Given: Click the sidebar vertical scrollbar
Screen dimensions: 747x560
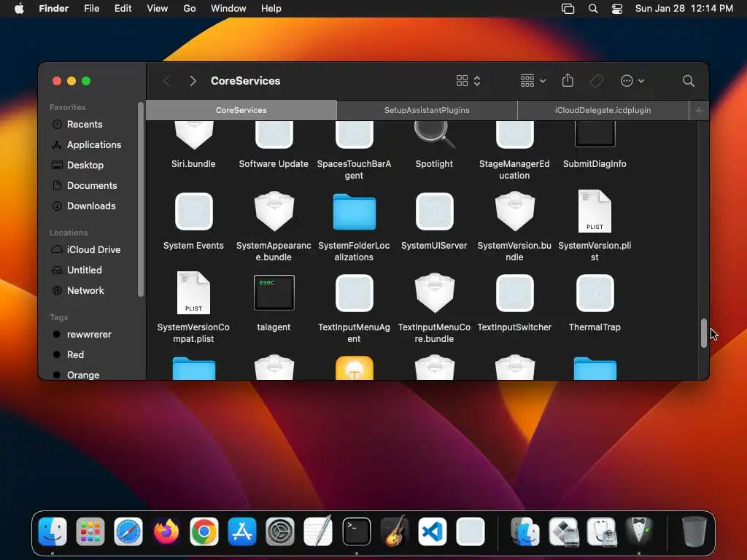Looking at the screenshot, I should point(141,199).
